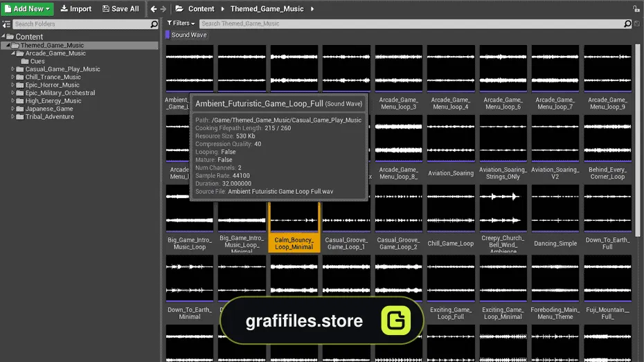
Task: Select the Aviation_Soaring_V2 asset
Action: tap(555, 147)
